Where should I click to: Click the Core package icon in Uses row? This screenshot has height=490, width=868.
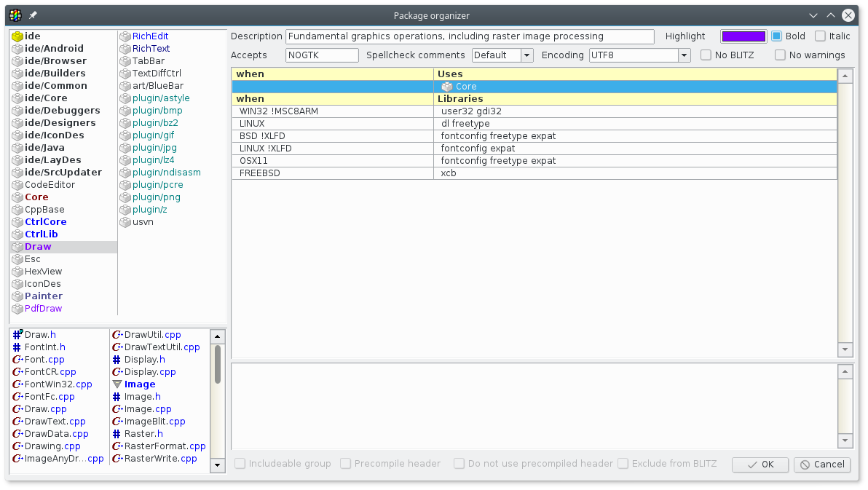click(x=447, y=87)
